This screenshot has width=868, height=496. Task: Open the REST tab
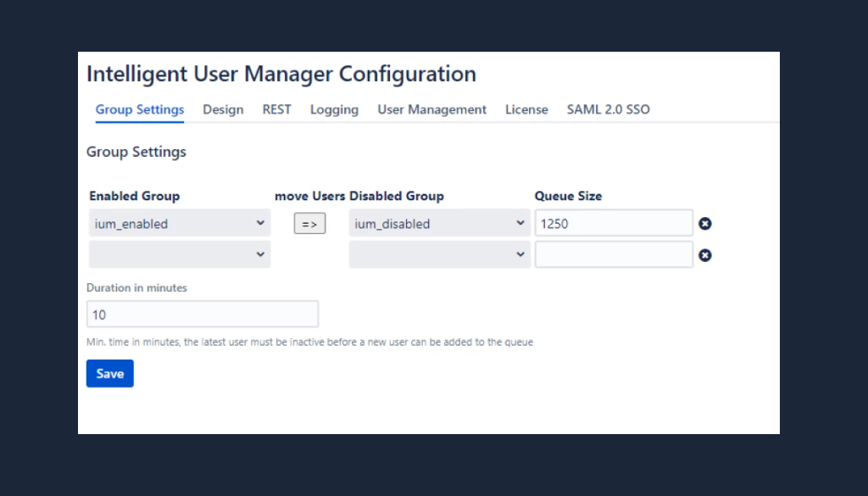tap(277, 109)
